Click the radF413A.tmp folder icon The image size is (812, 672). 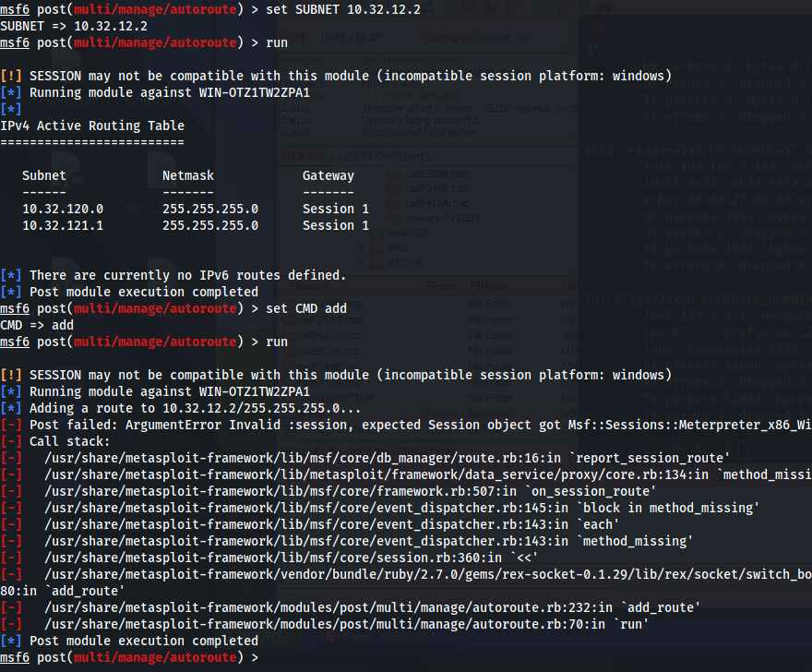[x=394, y=203]
